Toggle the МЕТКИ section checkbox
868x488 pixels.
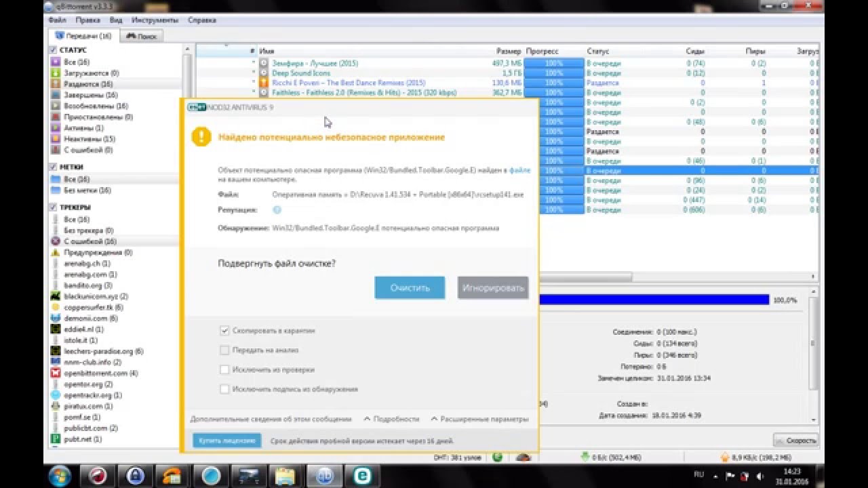pos(53,167)
